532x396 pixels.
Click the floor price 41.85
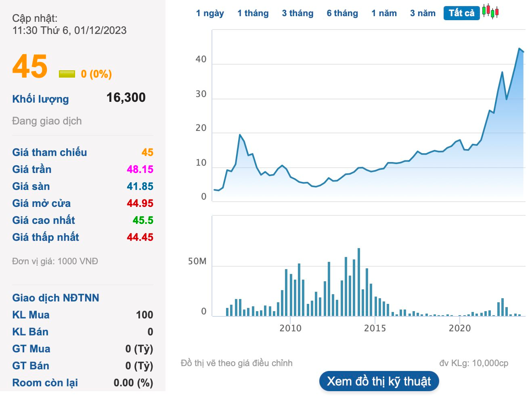(x=140, y=186)
